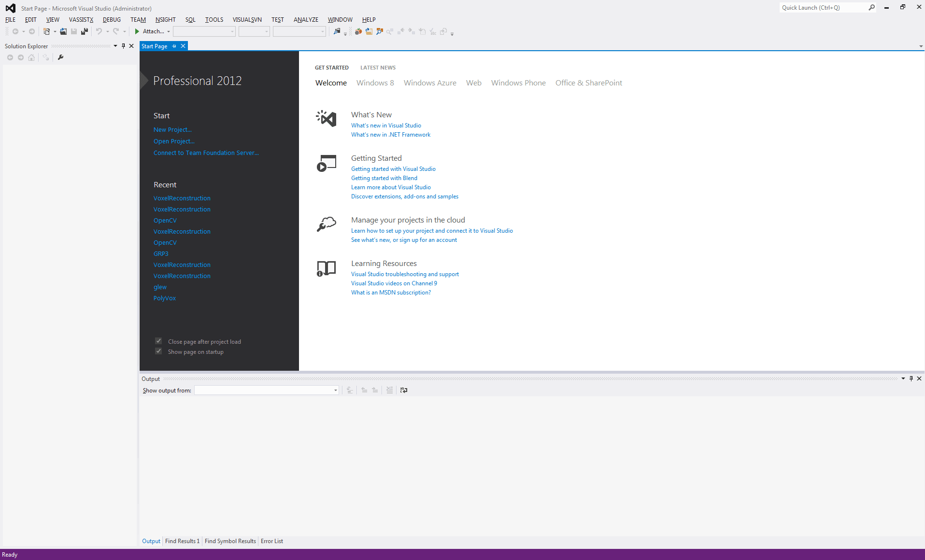Click the Navigate Backward toolbar arrow
The width and height of the screenshot is (925, 560).
(x=15, y=31)
